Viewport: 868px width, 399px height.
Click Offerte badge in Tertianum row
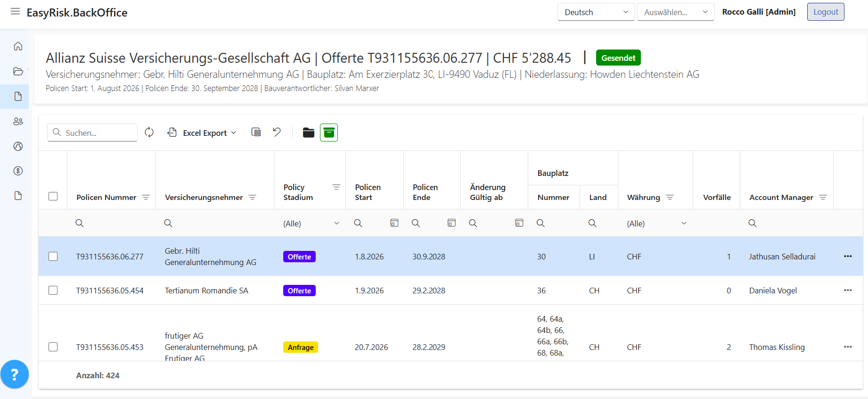tap(299, 291)
